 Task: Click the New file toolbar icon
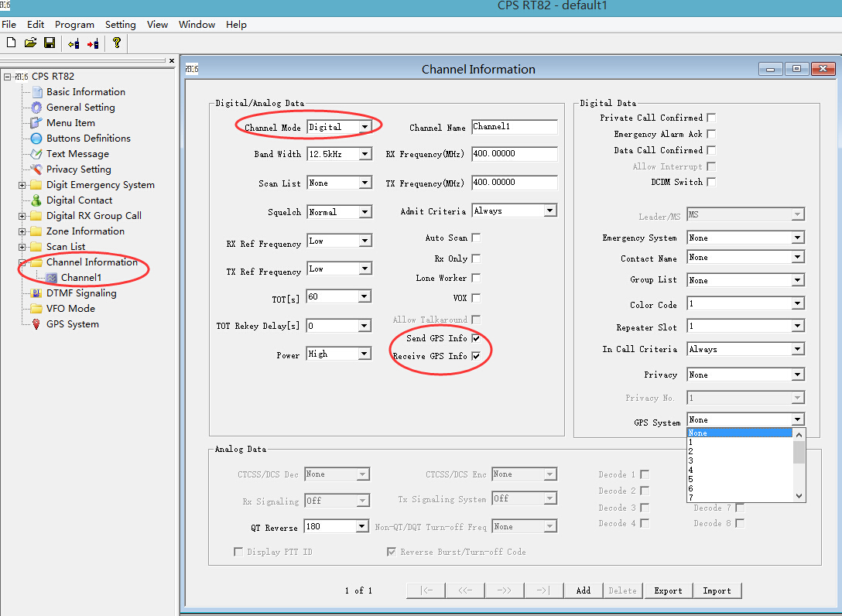click(11, 43)
